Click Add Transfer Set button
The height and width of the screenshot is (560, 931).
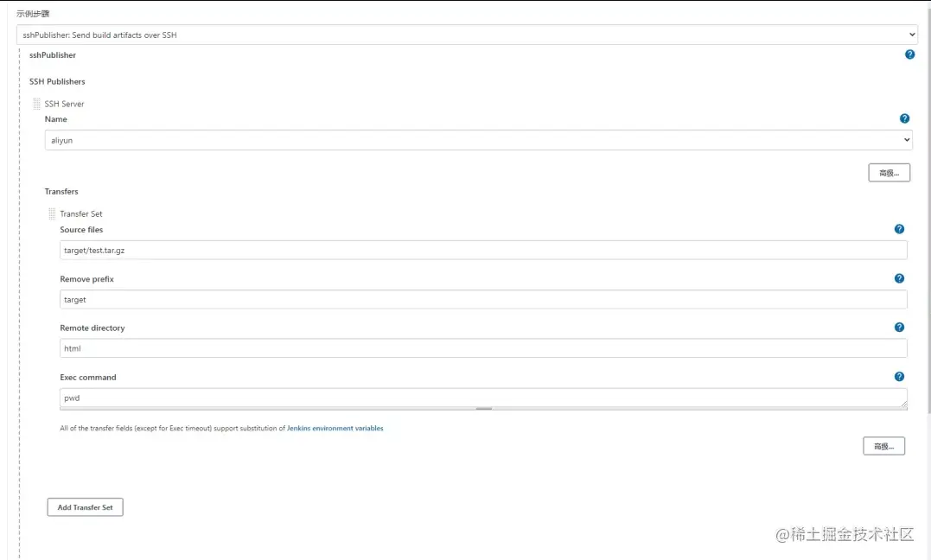click(85, 507)
